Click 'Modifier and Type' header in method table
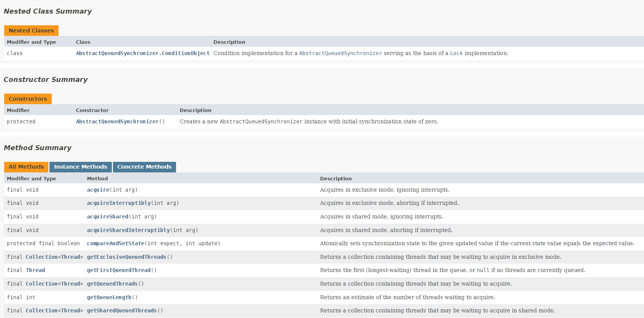The height and width of the screenshot is (318, 644). coord(31,178)
